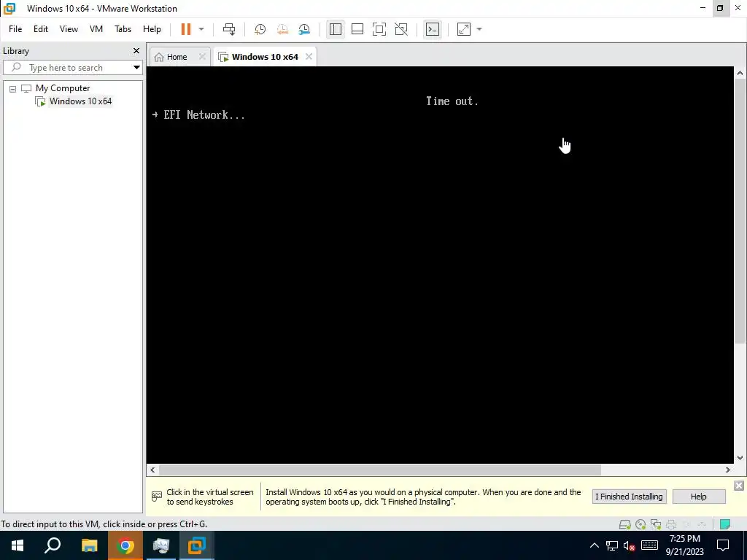Screen dimensions: 747x560
Task: Click the horizontal scroll left arrow
Action: [x=152, y=470]
